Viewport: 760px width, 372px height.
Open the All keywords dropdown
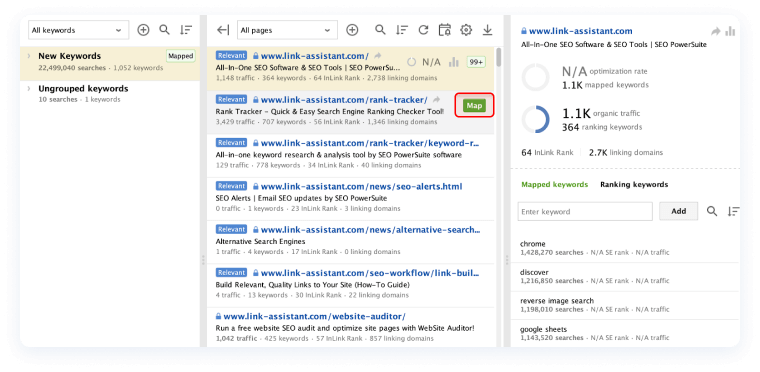[x=79, y=30]
